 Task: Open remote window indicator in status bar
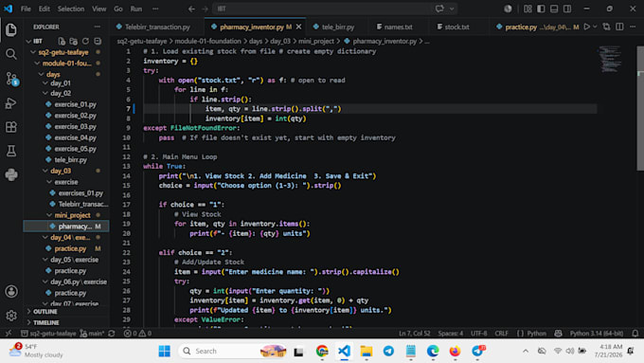[9, 334]
